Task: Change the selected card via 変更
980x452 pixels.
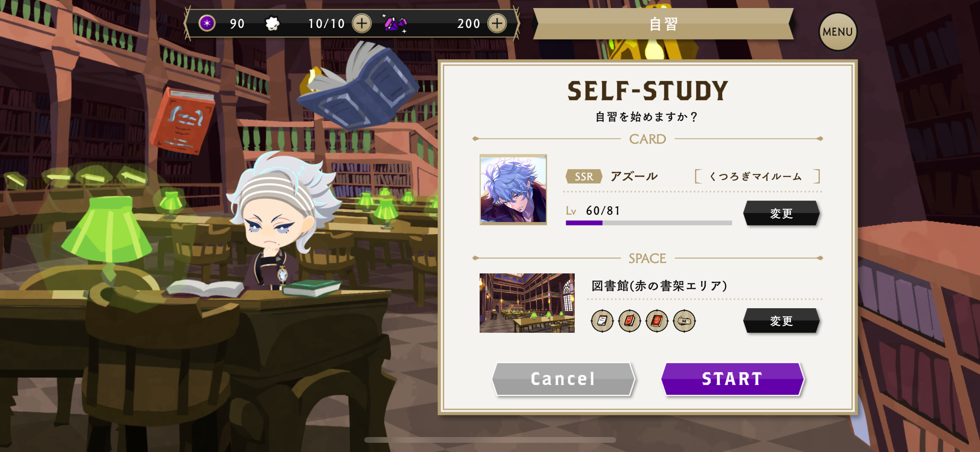Action: pos(781,213)
